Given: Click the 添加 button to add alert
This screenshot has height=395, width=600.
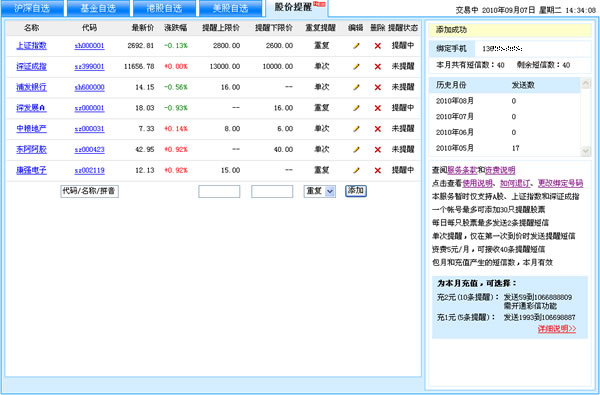Looking at the screenshot, I should pyautogui.click(x=356, y=191).
